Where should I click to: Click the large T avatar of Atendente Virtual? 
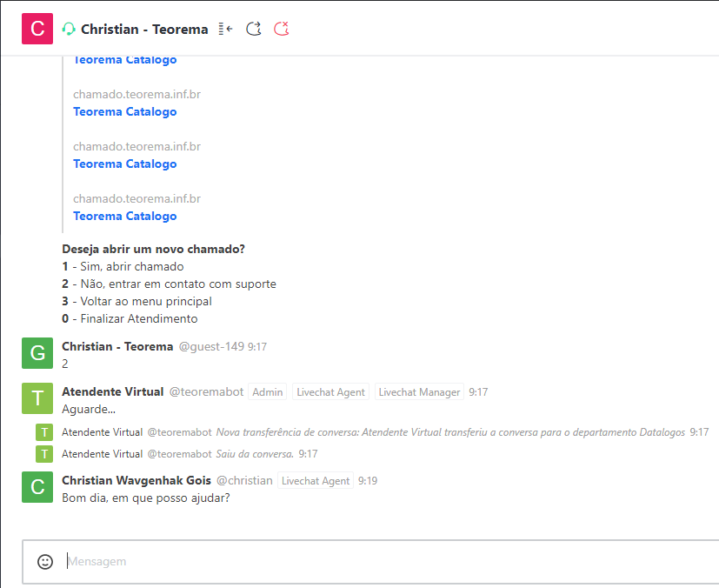coord(37,398)
